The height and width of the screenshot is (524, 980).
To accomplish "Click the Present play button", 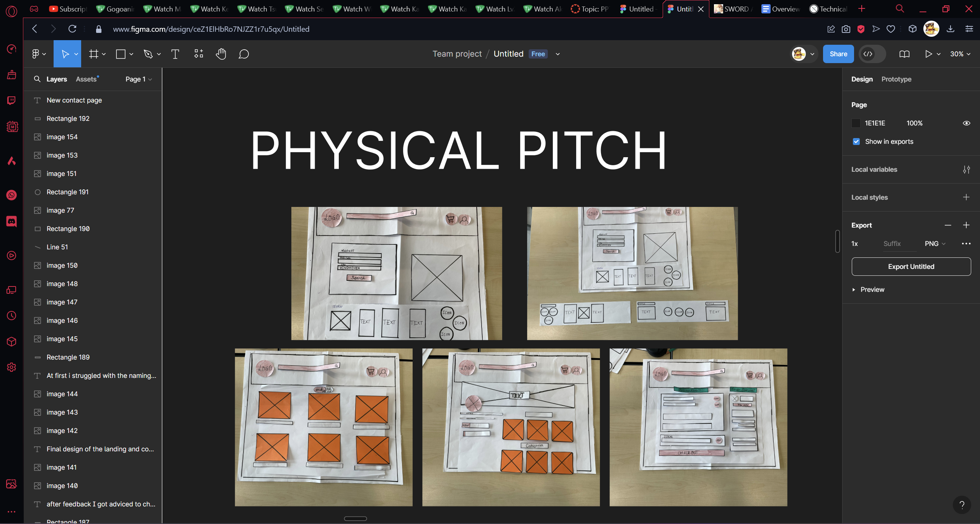I will (x=928, y=54).
